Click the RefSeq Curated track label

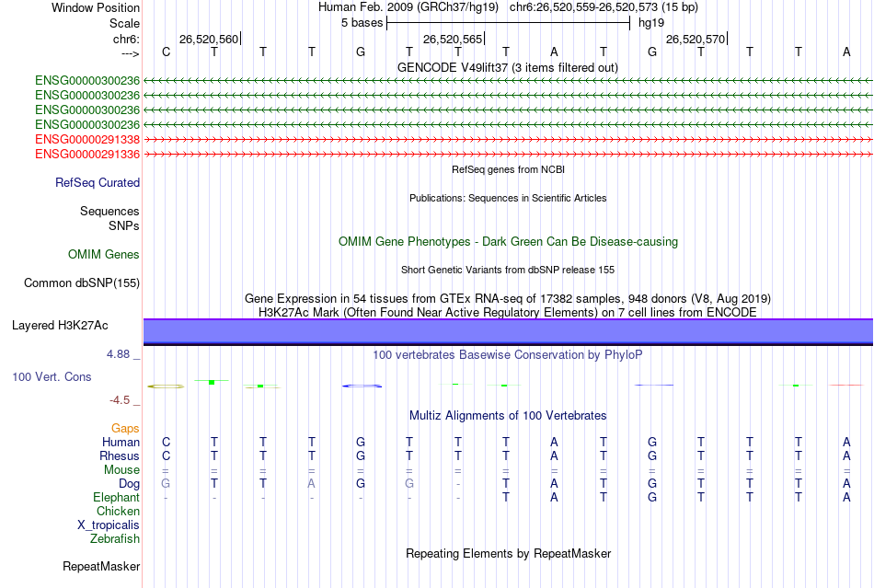coord(98,183)
